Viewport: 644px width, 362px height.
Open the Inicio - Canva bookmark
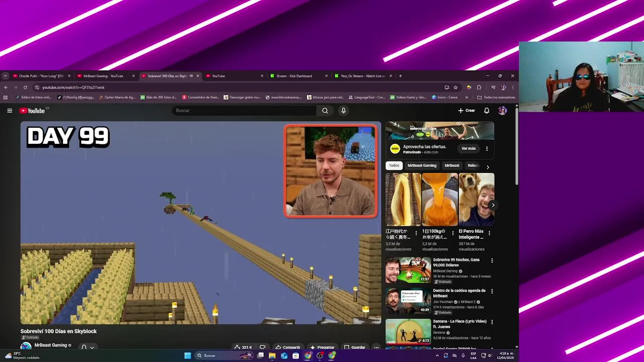click(445, 98)
